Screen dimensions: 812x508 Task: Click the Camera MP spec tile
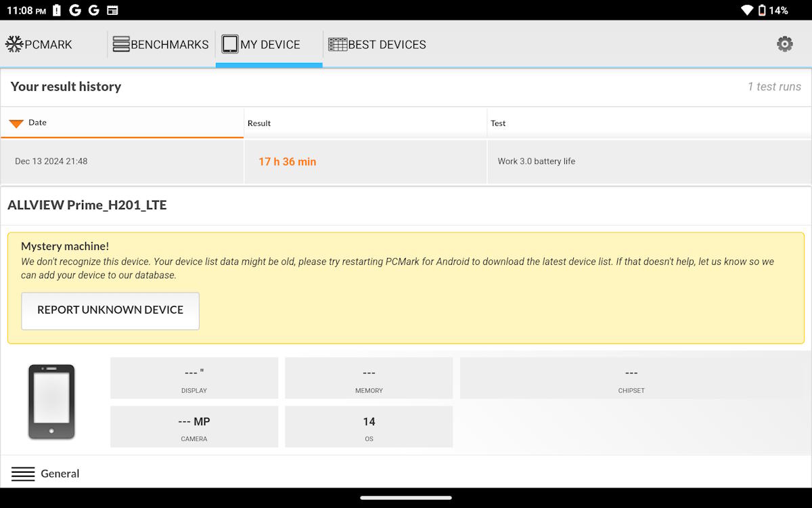pos(194,427)
